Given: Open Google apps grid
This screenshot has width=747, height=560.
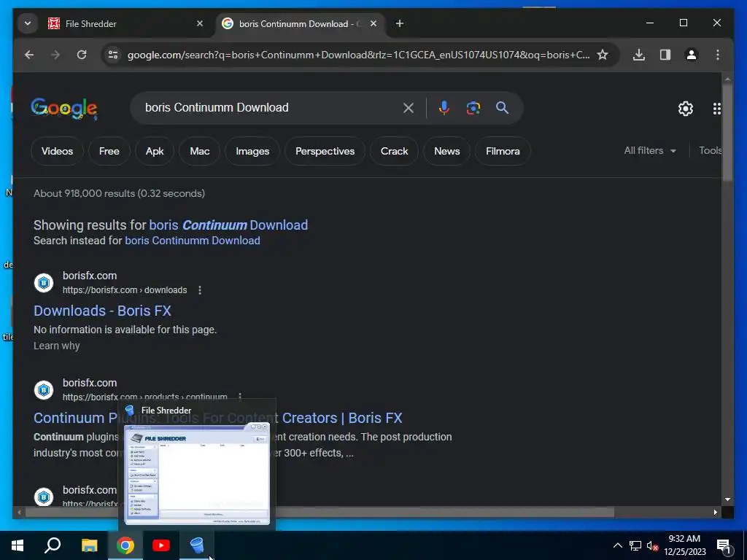Looking at the screenshot, I should point(716,109).
